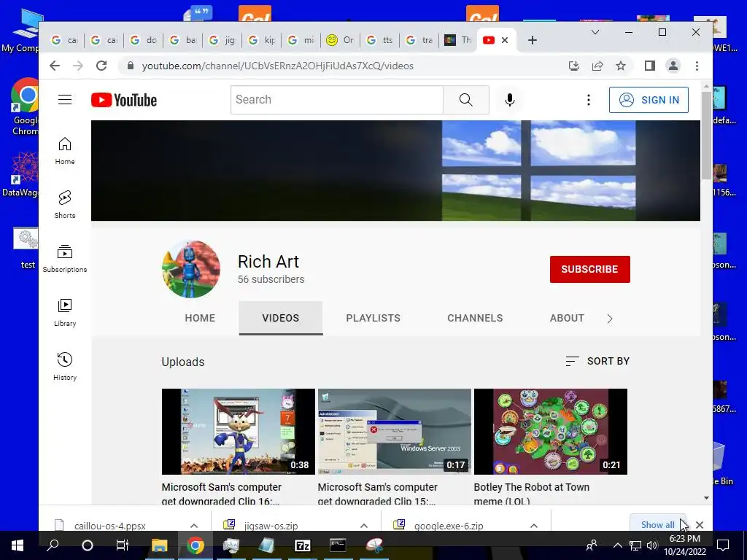This screenshot has width=747, height=560.
Task: Bookmark this page with the star
Action: (x=620, y=66)
